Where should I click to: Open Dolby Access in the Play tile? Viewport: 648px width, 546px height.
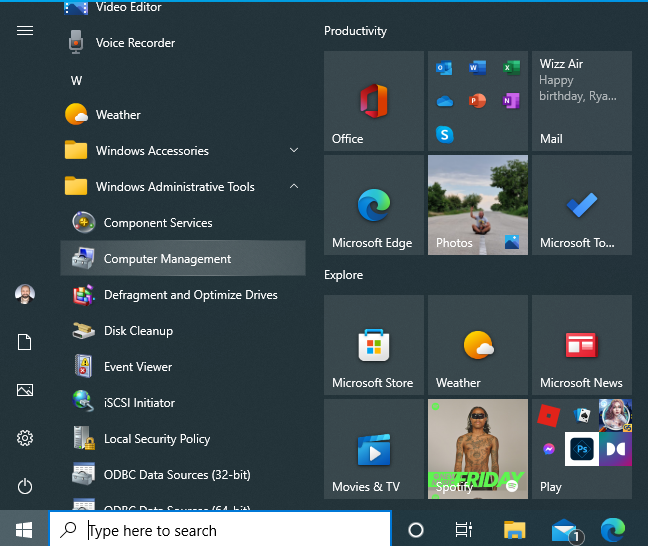coord(615,449)
